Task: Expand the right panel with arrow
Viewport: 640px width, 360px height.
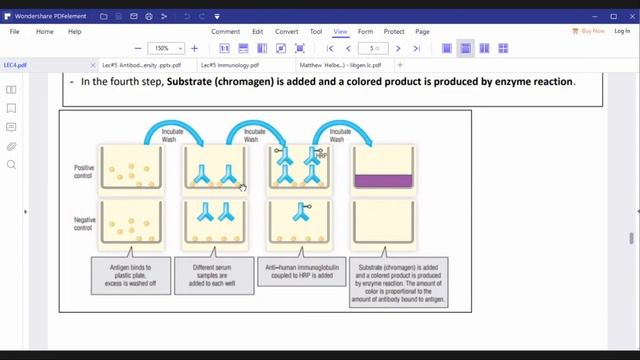Action: click(x=638, y=211)
